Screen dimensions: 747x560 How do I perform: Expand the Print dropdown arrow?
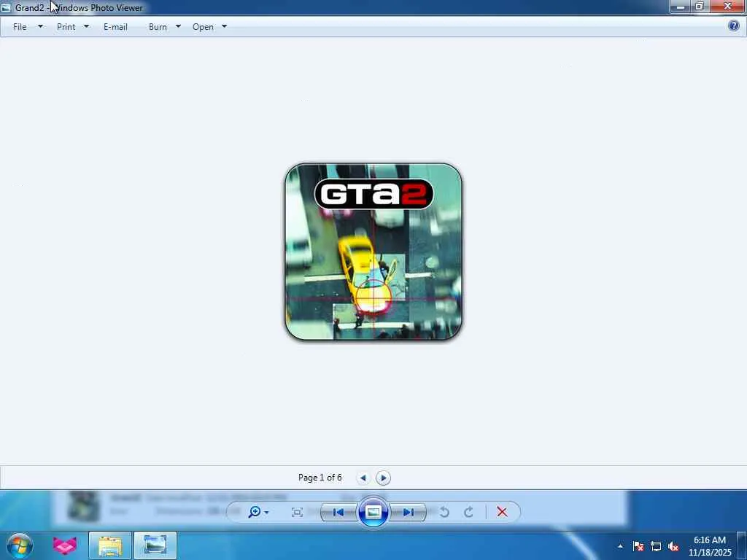pyautogui.click(x=86, y=27)
